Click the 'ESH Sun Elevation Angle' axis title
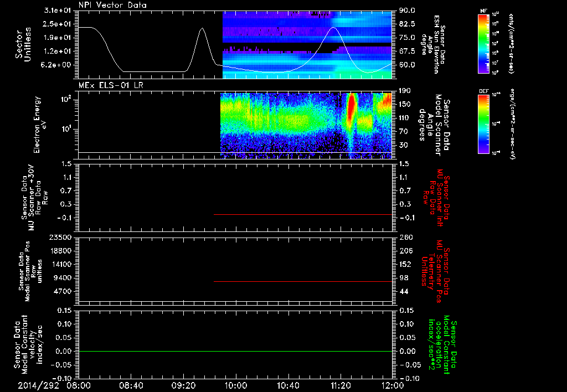Viewport: 567px width, 392px height. [x=434, y=44]
